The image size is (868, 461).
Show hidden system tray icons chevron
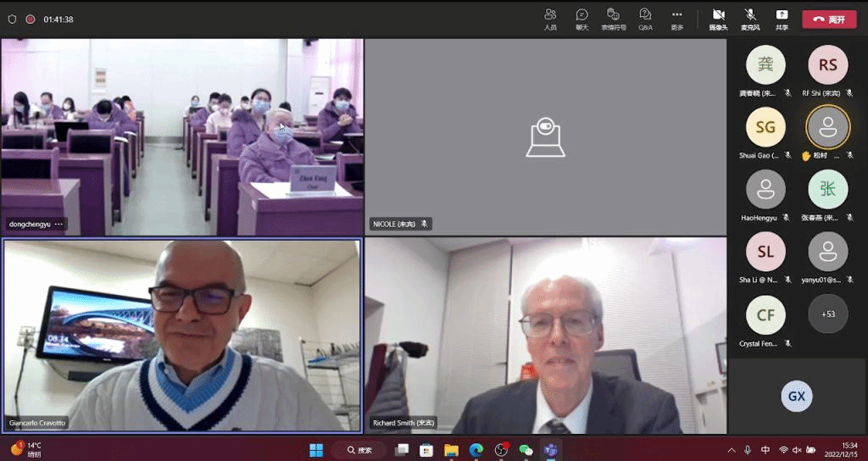(732, 450)
